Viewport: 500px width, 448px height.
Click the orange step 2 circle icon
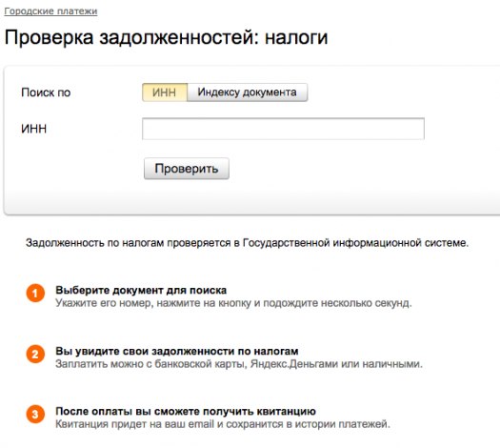[x=35, y=354]
